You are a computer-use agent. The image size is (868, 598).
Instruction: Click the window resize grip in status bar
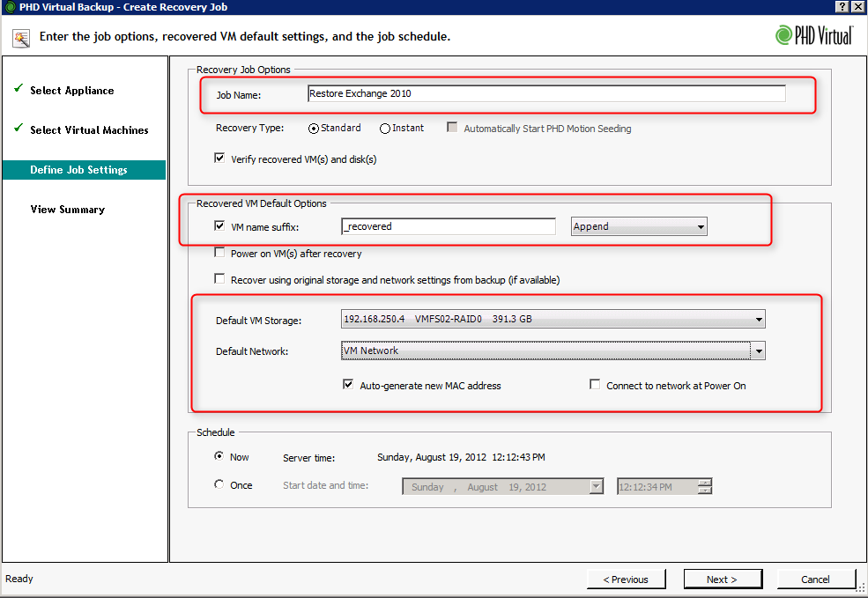point(861,590)
